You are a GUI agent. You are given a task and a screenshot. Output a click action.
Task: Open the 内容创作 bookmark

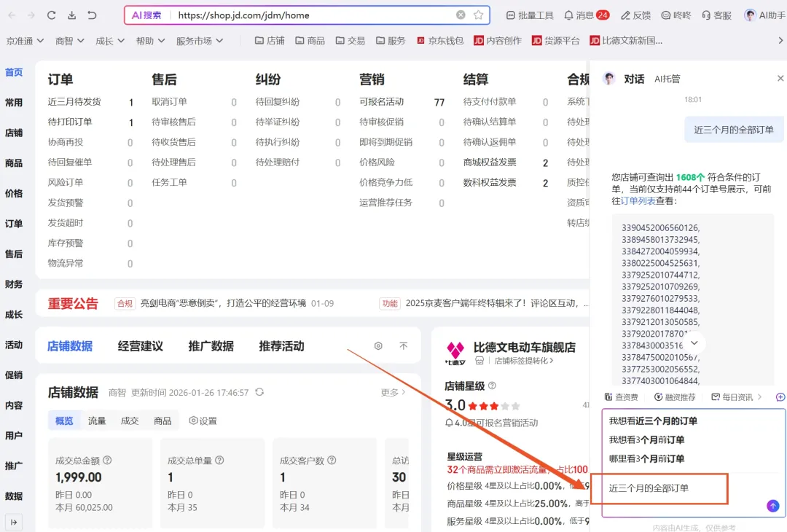pyautogui.click(x=498, y=41)
